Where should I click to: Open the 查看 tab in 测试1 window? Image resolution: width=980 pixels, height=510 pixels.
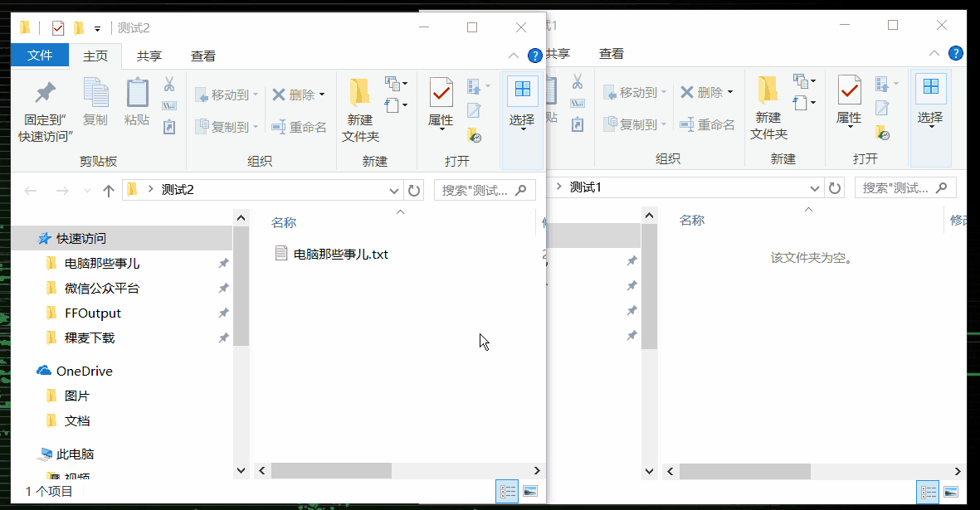[611, 53]
